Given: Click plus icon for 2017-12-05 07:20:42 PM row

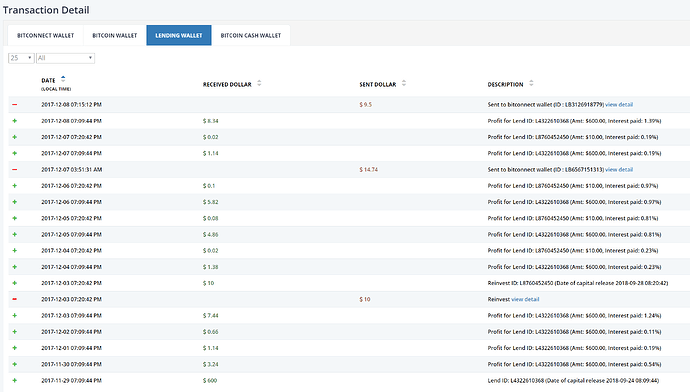Looking at the screenshot, I should [x=15, y=218].
